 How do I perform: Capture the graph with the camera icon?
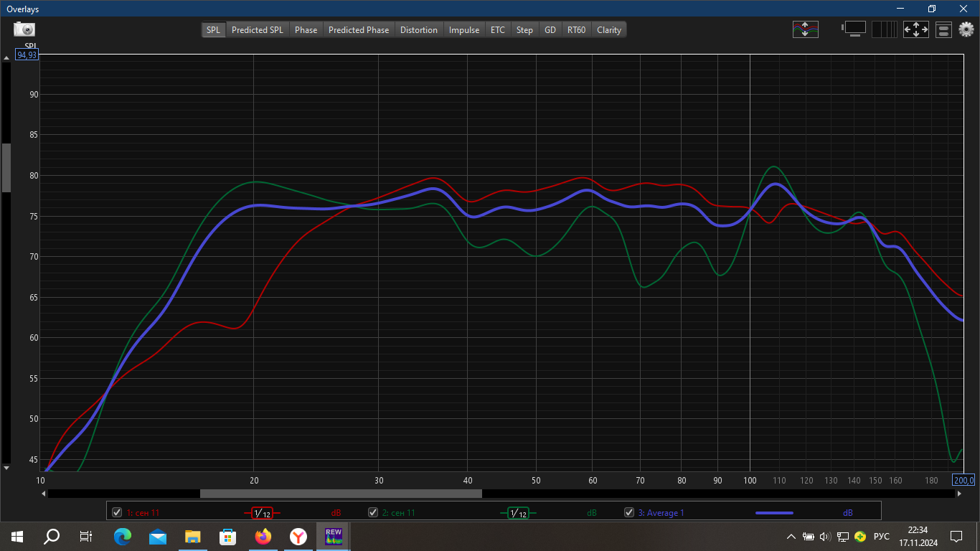[24, 29]
